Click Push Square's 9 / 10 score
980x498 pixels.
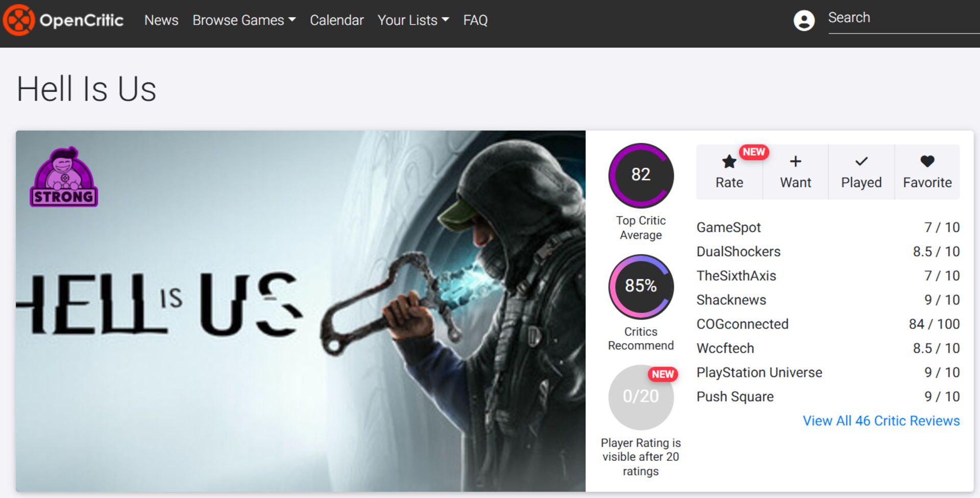(x=942, y=396)
